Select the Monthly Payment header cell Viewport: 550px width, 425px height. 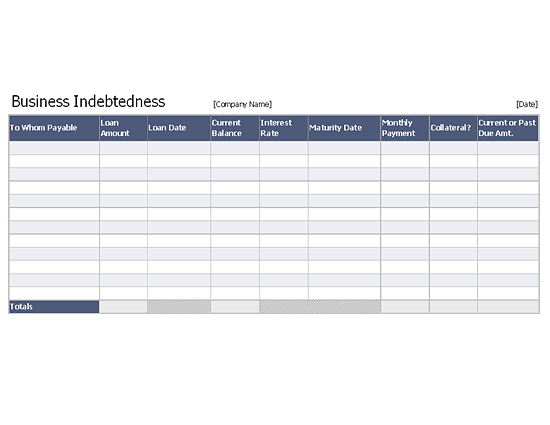coord(405,128)
